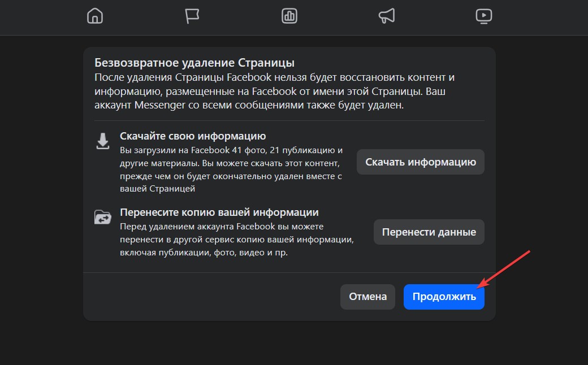588x365 pixels.
Task: Click the Безвозвратное удаление Страницы dialog title
Action: pyautogui.click(x=194, y=63)
